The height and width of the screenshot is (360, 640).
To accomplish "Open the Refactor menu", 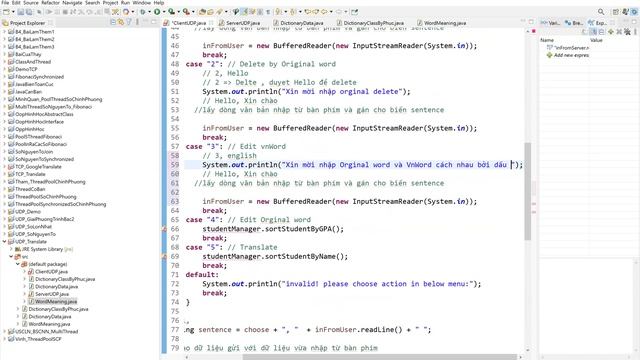I will (x=51, y=2).
